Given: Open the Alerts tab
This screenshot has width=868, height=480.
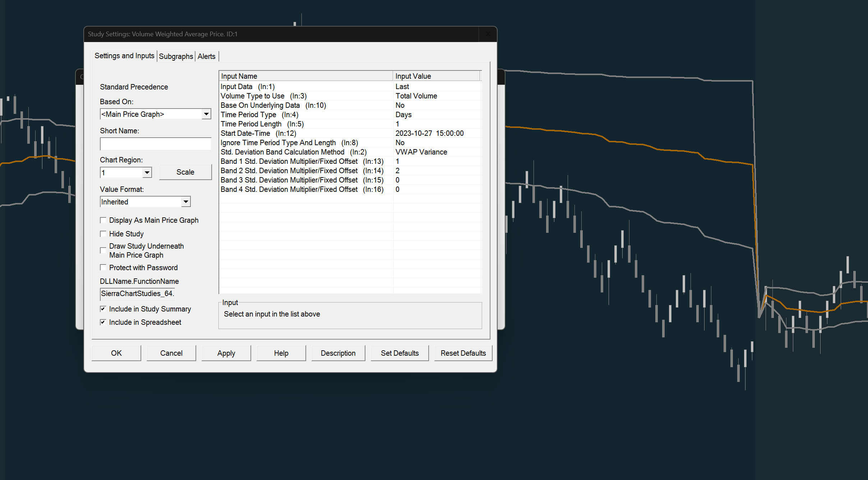Looking at the screenshot, I should 206,56.
